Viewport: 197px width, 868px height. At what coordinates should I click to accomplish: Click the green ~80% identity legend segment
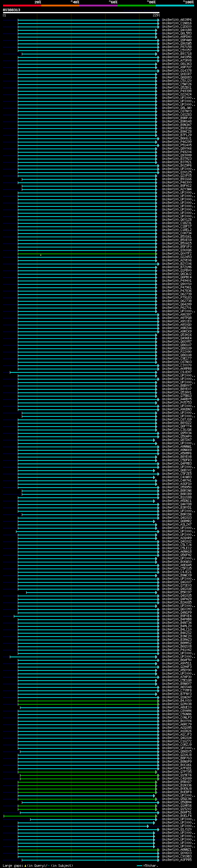tap(137, 6)
